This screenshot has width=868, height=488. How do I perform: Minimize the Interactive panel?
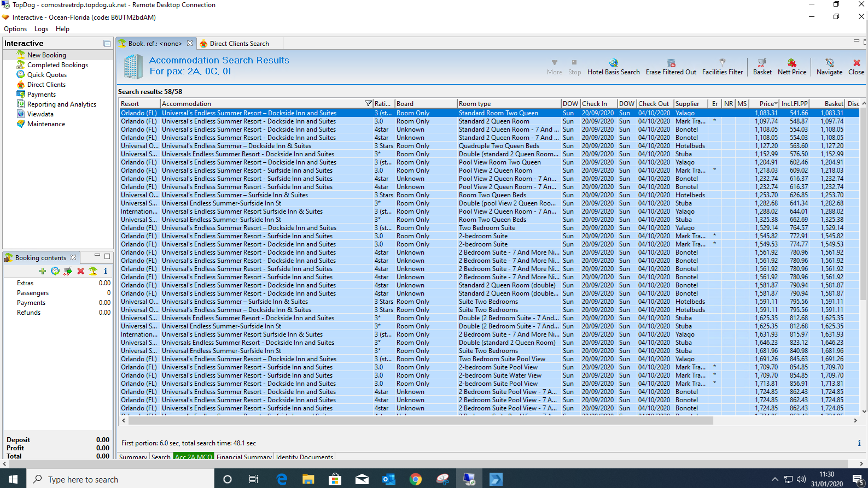(x=107, y=43)
